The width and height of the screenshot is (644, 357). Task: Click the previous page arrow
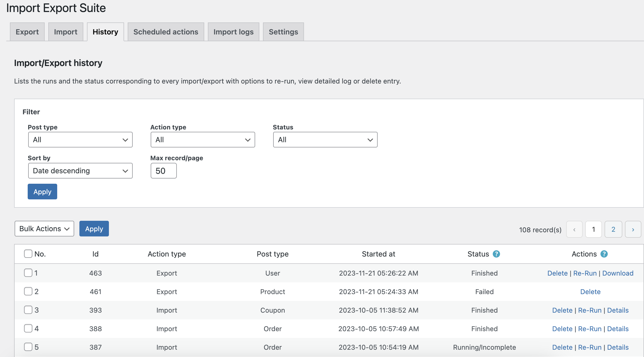pos(574,229)
